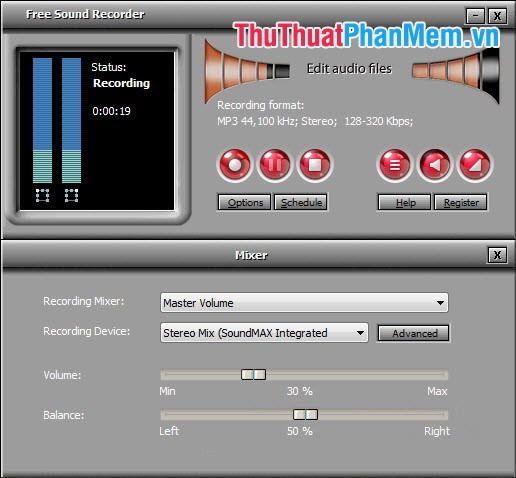Stop recording using the square stop button
Viewport: 516px width, 478px height.
315,165
